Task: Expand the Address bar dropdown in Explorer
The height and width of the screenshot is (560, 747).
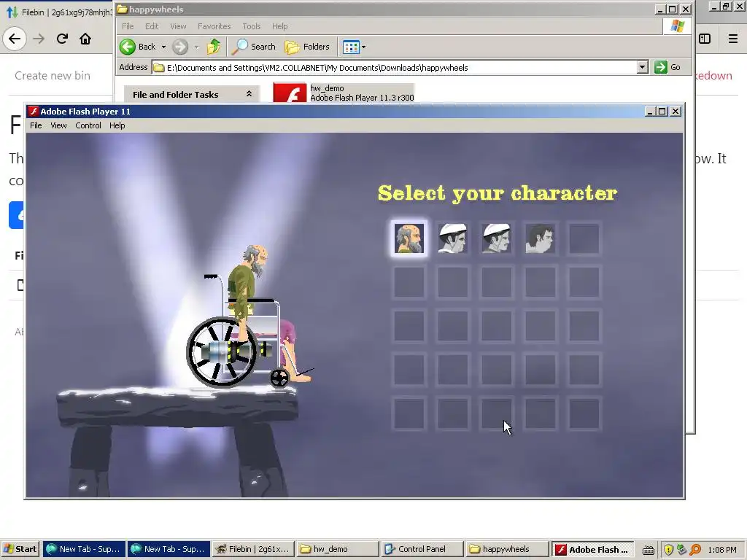Action: [x=642, y=67]
